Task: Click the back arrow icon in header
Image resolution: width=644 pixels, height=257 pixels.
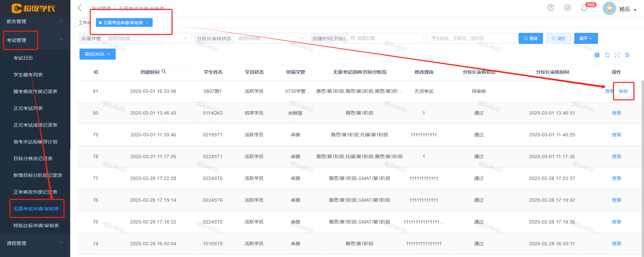Action: 79,8
